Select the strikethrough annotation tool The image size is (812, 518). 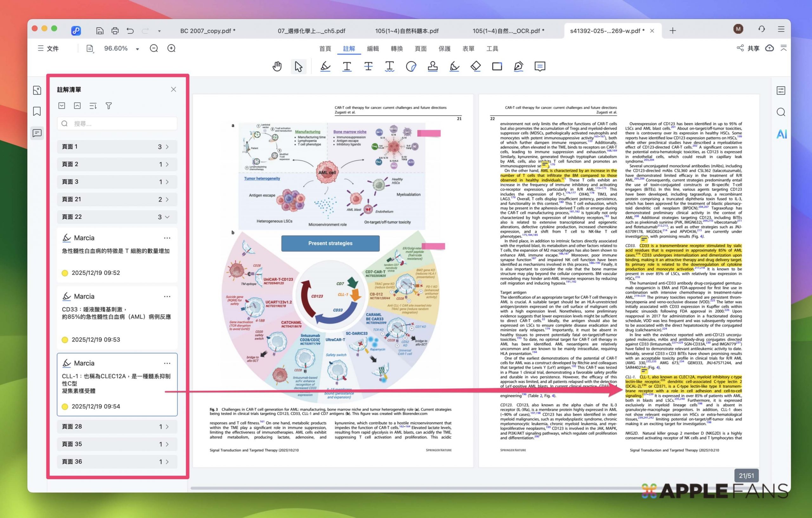click(x=368, y=66)
